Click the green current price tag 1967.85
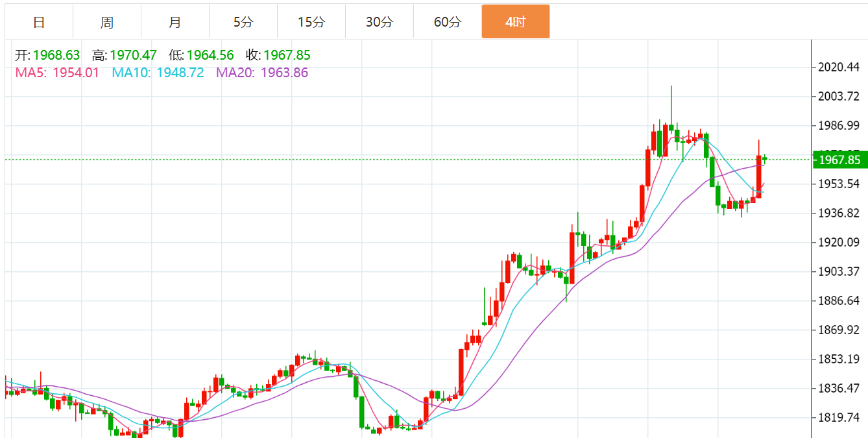Viewport: 868px width, 438px height. click(x=839, y=160)
